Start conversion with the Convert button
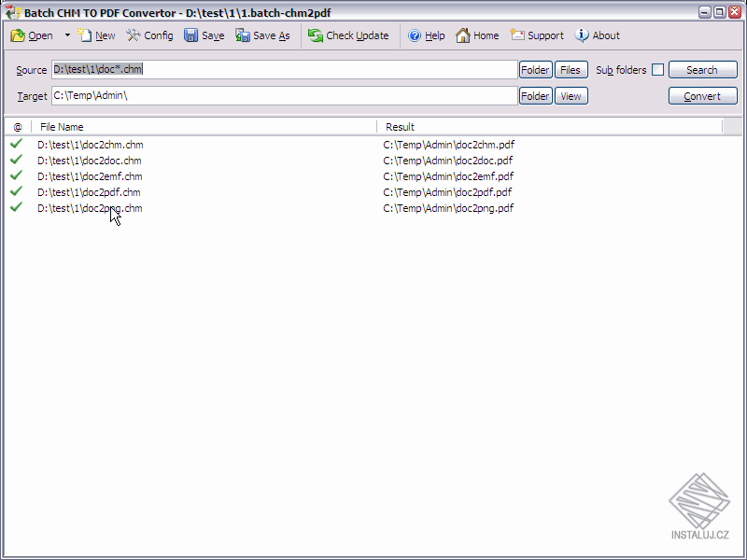Image resolution: width=747 pixels, height=560 pixels. coord(702,95)
